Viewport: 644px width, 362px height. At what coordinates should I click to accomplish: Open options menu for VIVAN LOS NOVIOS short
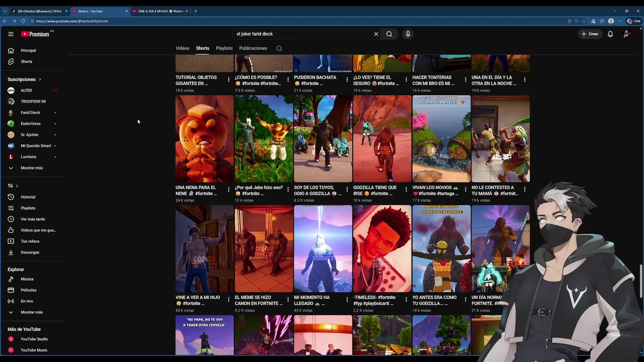(465, 190)
